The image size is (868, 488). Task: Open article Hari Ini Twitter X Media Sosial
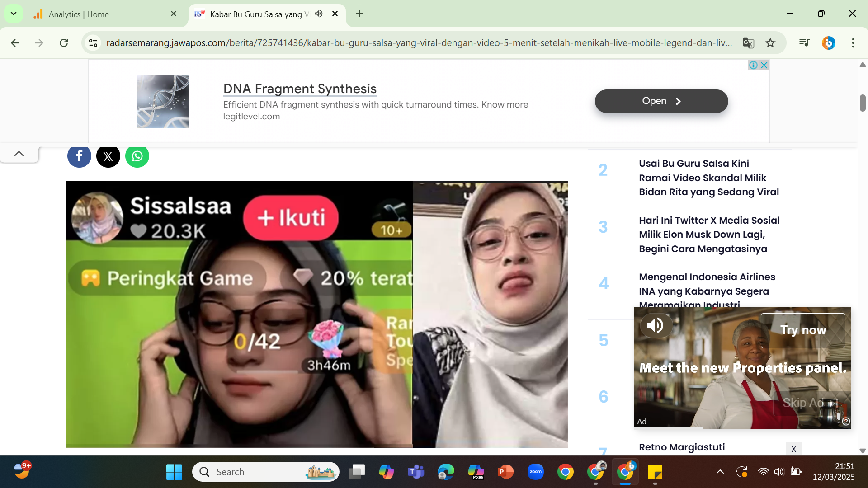point(709,235)
